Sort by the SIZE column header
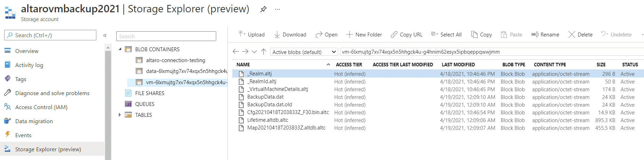Image resolution: width=644 pixels, height=160 pixels. 601,65
